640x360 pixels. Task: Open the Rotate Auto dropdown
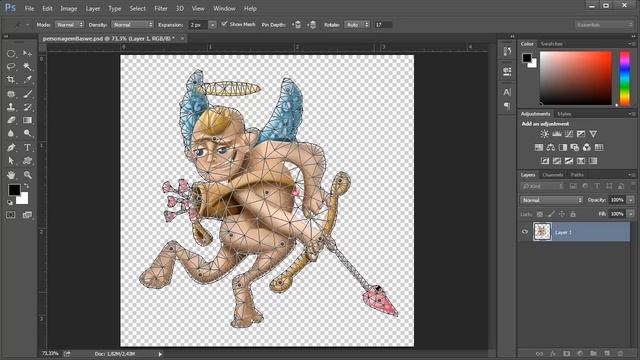[x=357, y=25]
